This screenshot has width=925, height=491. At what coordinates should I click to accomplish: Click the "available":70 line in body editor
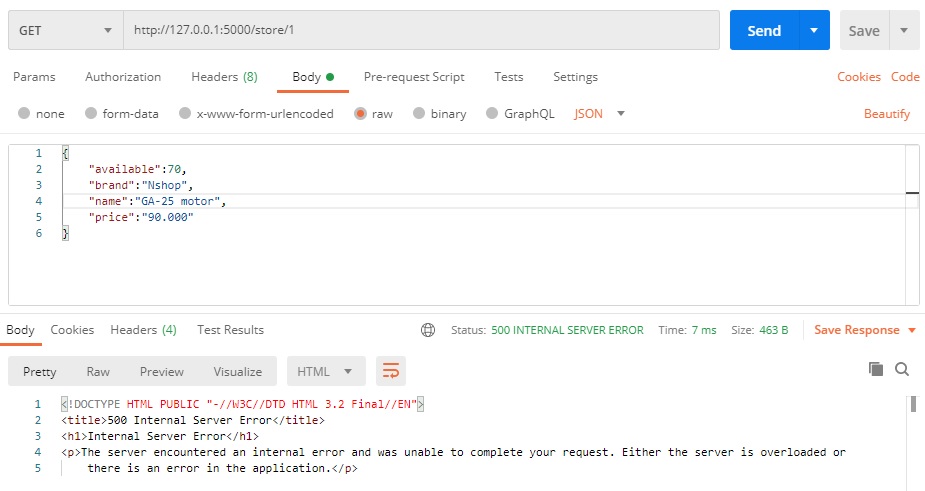tap(137, 169)
